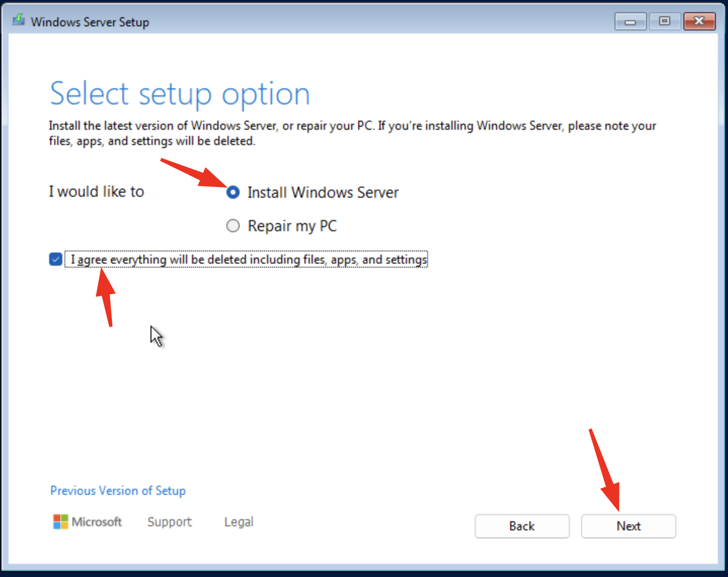Maximize the setup window

tap(664, 21)
